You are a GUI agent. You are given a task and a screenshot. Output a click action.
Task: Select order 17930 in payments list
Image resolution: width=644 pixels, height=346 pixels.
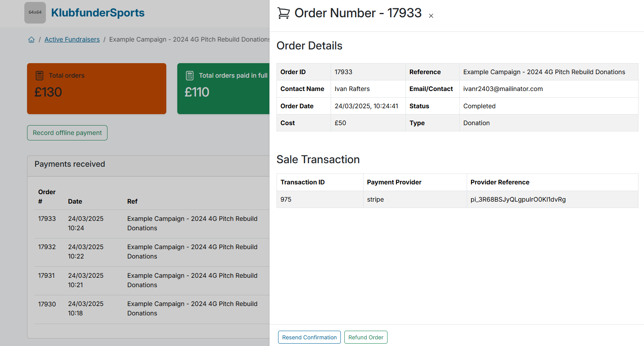[x=47, y=304]
